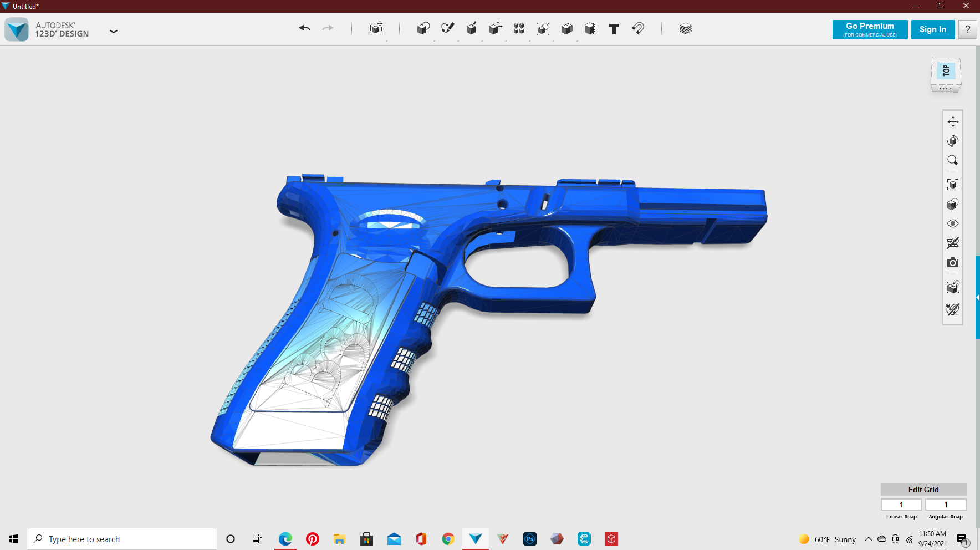Activate the Orbit view control
Viewport: 980px width, 550px height.
[953, 140]
